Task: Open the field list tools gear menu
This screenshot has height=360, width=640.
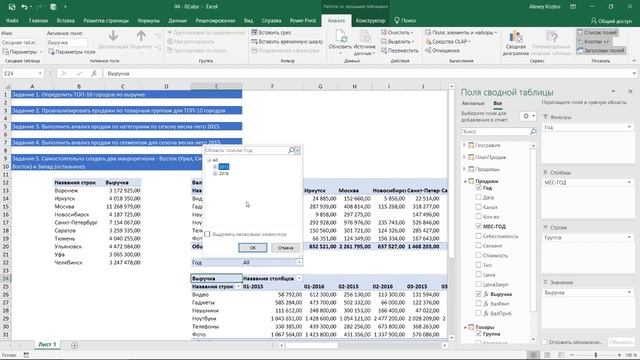Action: click(528, 116)
